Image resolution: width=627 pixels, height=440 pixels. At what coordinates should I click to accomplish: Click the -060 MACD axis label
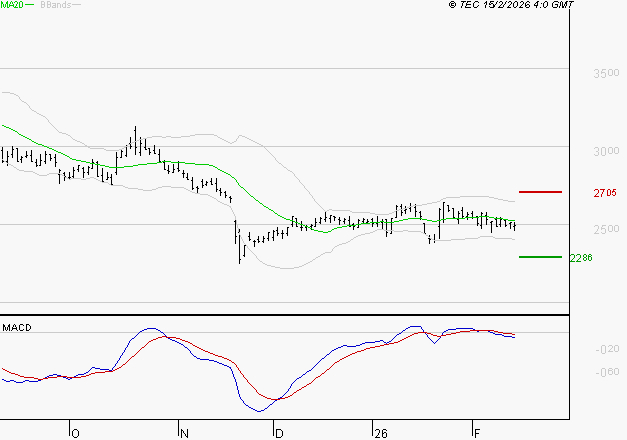[606, 373]
